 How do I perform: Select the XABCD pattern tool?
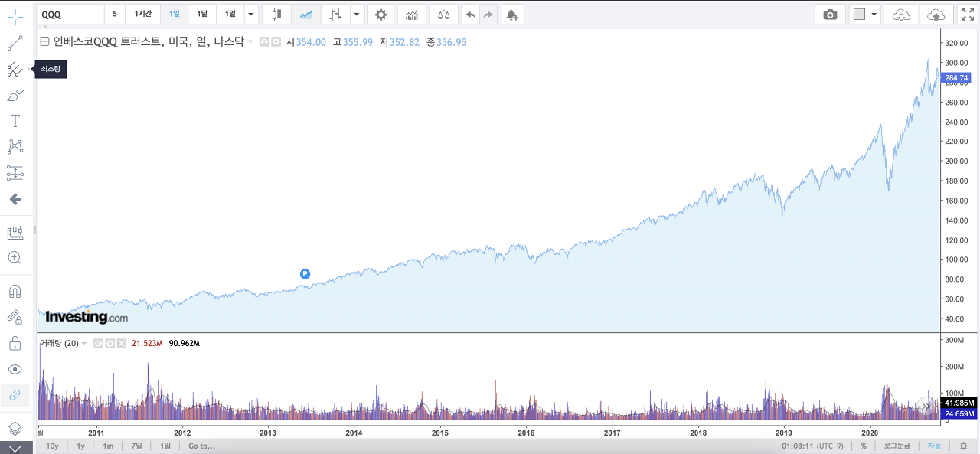coord(15,147)
